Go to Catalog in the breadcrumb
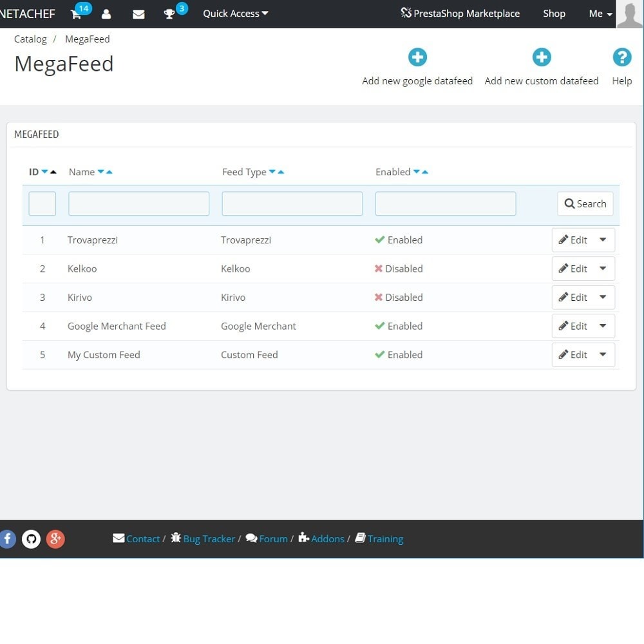 point(30,39)
